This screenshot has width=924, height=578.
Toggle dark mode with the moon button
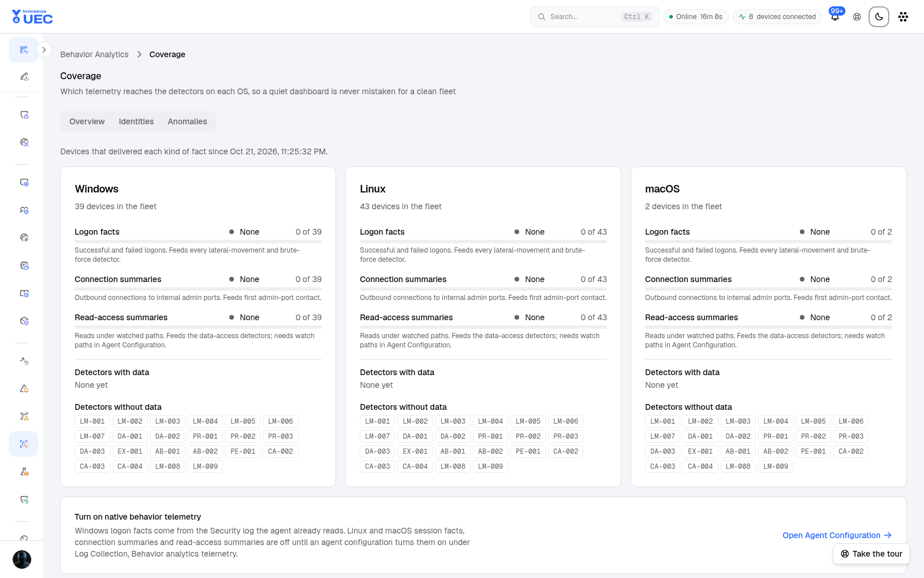click(879, 17)
